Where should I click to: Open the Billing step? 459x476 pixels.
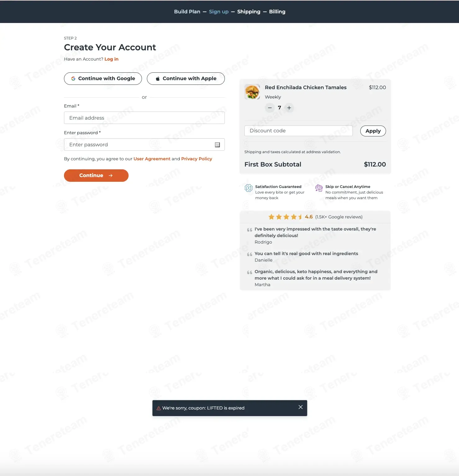click(277, 11)
